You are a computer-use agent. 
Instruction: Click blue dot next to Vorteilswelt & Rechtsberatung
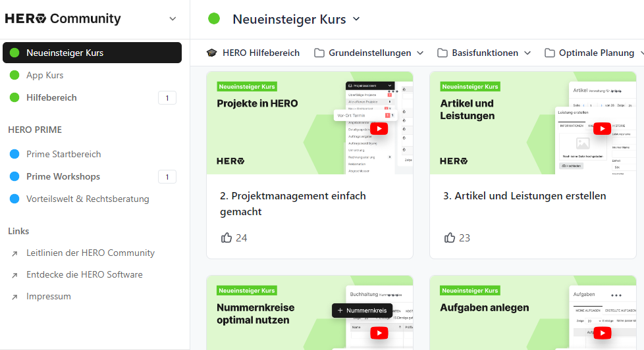(x=14, y=199)
